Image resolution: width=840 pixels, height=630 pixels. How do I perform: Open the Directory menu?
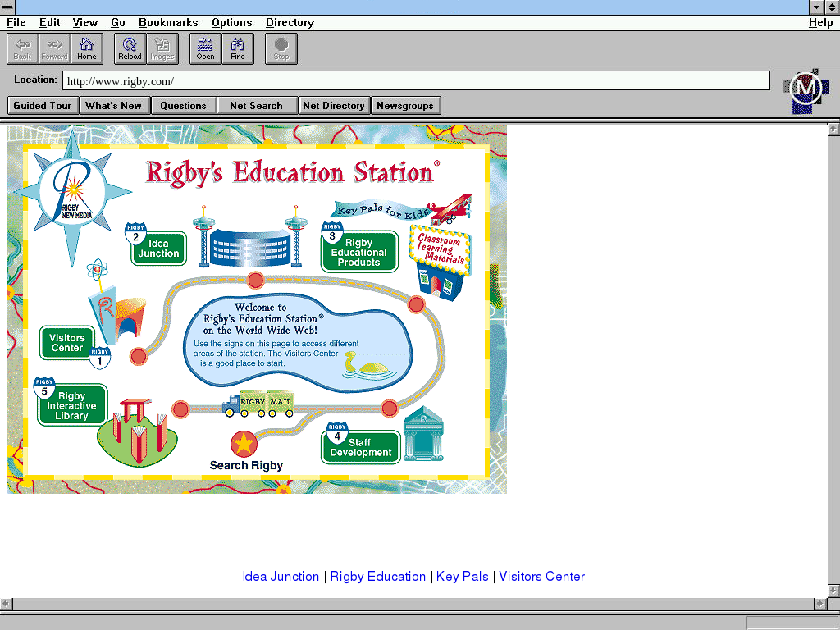pos(290,23)
